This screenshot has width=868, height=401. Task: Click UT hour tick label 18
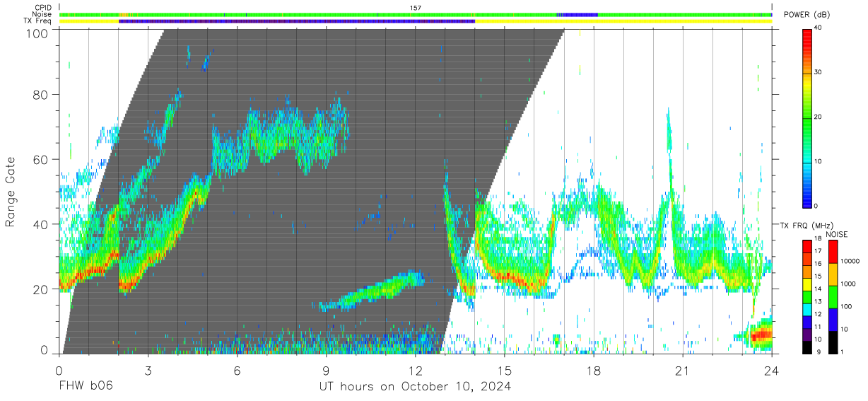coord(593,371)
